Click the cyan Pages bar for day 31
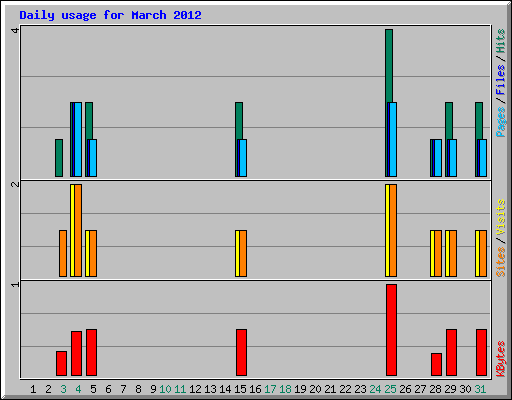The width and height of the screenshot is (512, 400). [x=483, y=158]
